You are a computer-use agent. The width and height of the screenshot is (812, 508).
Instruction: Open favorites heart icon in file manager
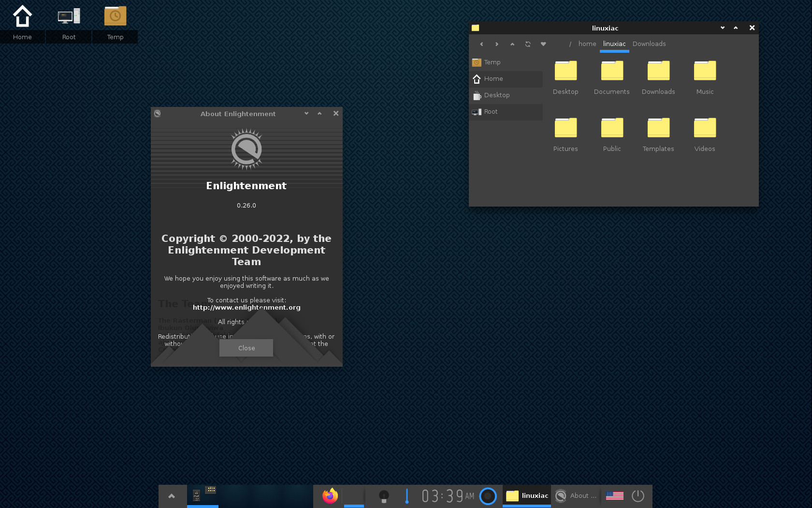543,44
